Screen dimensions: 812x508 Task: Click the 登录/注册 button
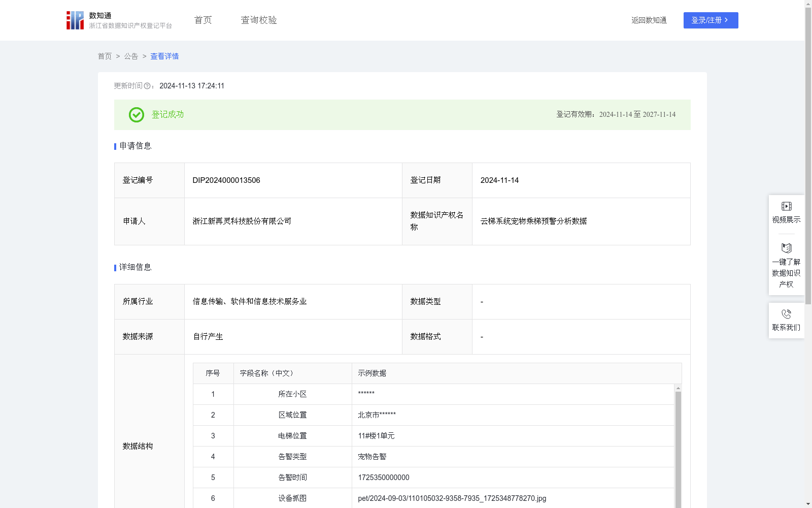710,20
